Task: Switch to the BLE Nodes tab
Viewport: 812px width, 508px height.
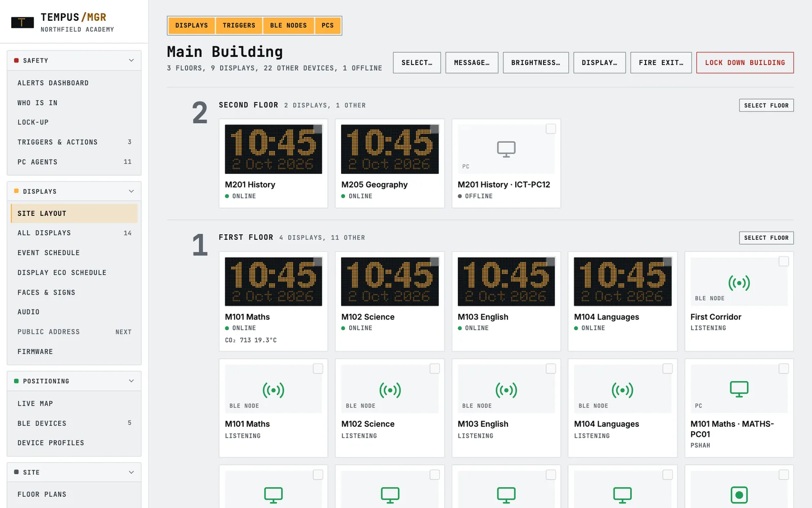Action: coord(288,25)
